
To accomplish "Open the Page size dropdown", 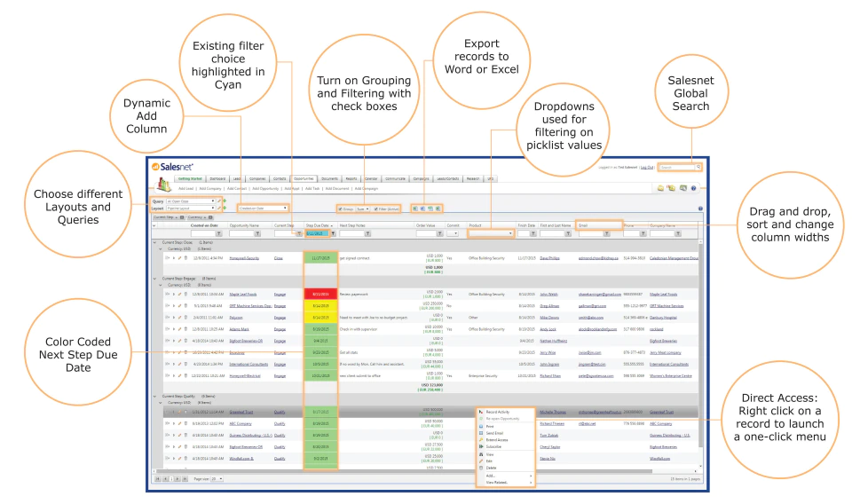I will (217, 479).
